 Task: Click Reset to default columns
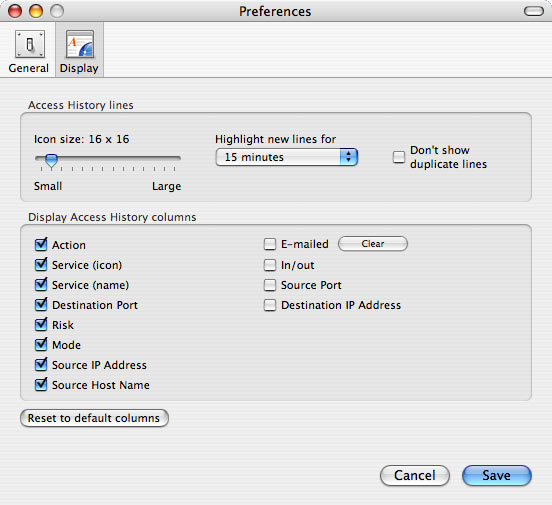coord(94,418)
